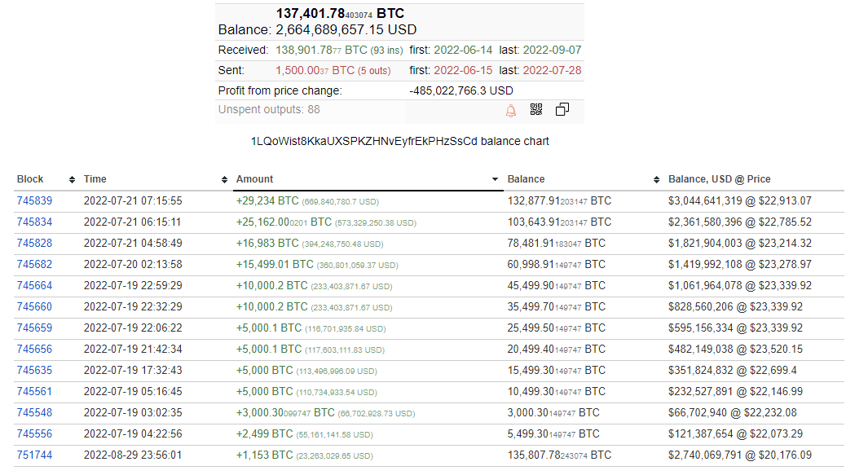868x475 pixels.
Task: Select $3,044,641,319 @ $22,913.07 cell
Action: click(x=739, y=201)
